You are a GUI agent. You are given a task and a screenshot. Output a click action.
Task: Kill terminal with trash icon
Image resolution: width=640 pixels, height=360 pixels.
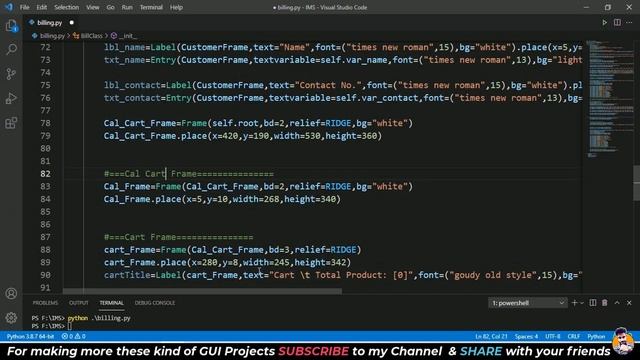pos(604,303)
